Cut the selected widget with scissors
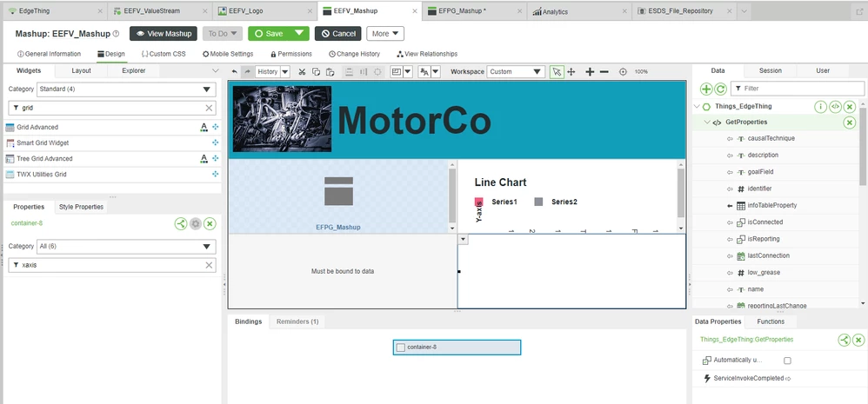 click(x=302, y=72)
